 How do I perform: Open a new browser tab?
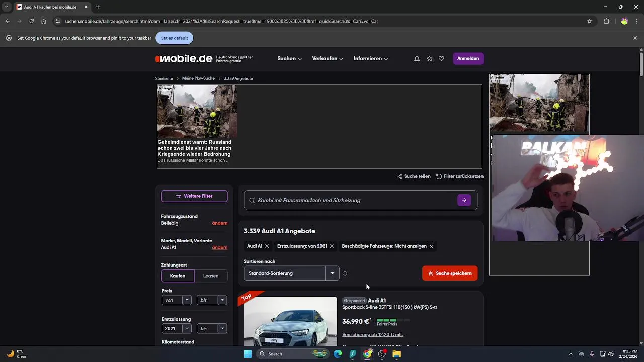[x=98, y=7]
